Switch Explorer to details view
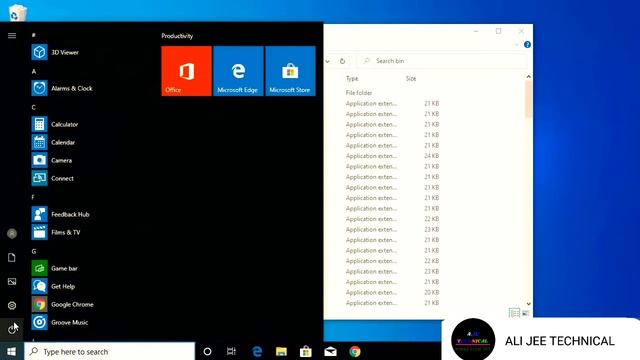This screenshot has width=640, height=360. (514, 313)
